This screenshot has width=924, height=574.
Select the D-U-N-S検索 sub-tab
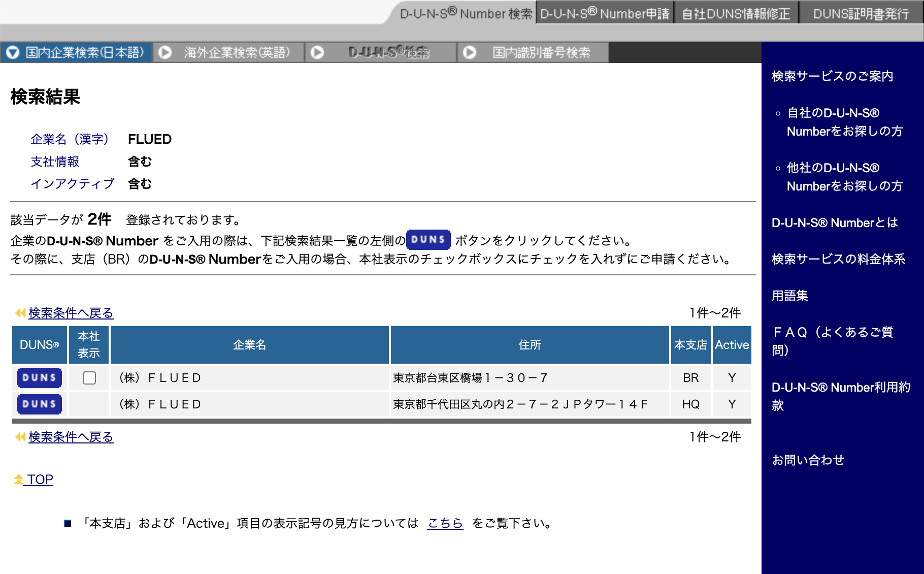(381, 52)
